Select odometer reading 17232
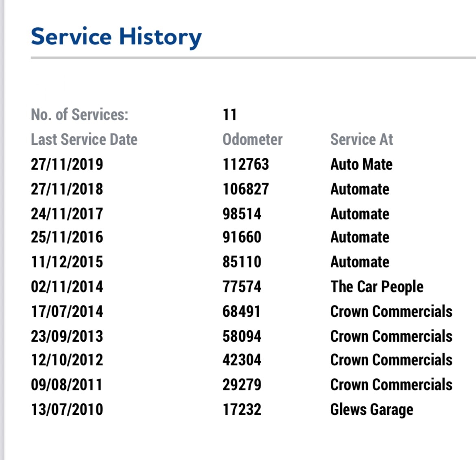The width and height of the screenshot is (476, 460). (242, 410)
